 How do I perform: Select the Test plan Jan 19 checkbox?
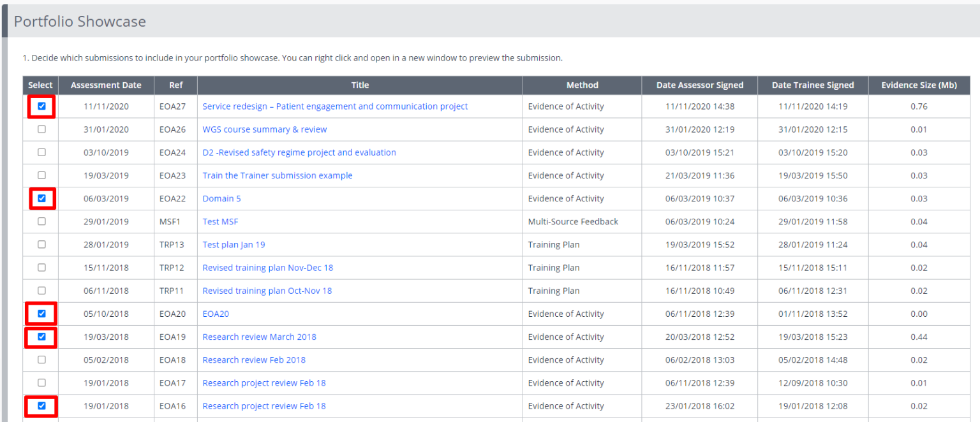tap(41, 244)
